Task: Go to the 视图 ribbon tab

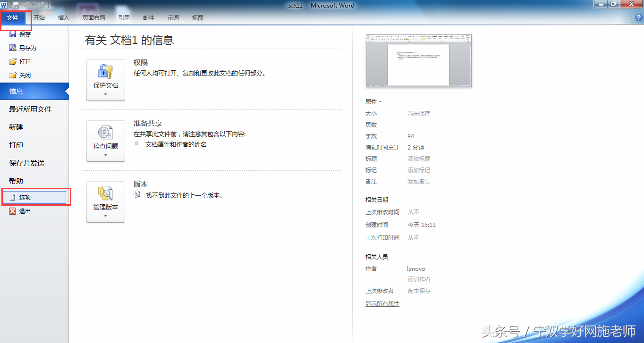Action: (198, 18)
